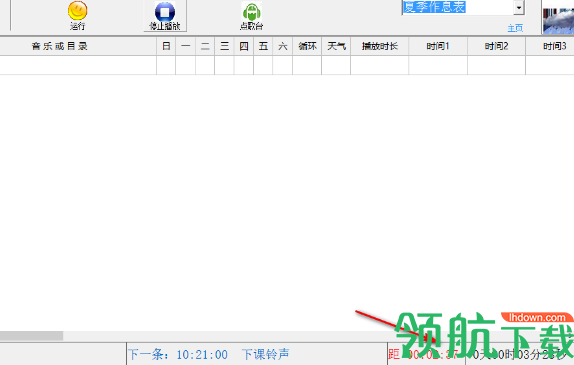Select the 夏季作息表 combo box text
Screen dimensions: 574x365
point(434,7)
